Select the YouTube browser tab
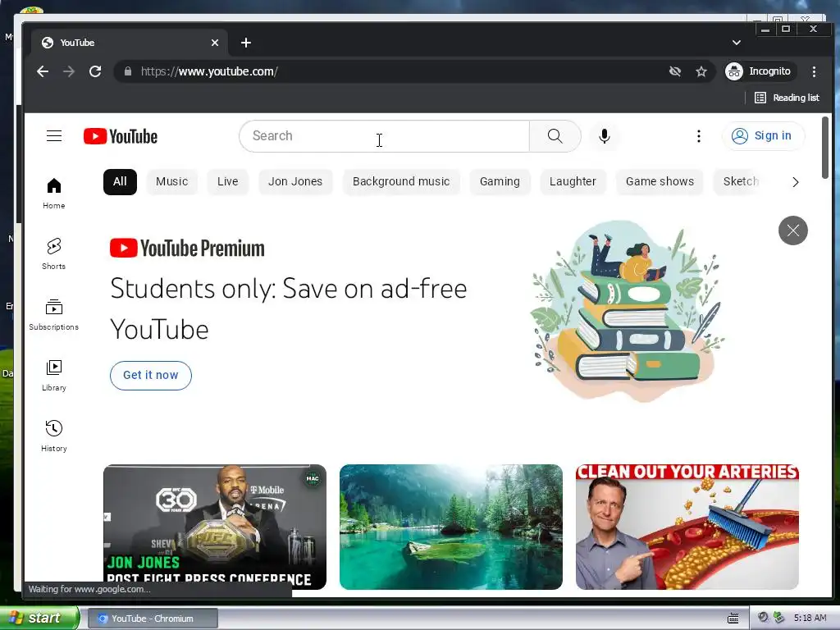The image size is (840, 630). pos(129,43)
